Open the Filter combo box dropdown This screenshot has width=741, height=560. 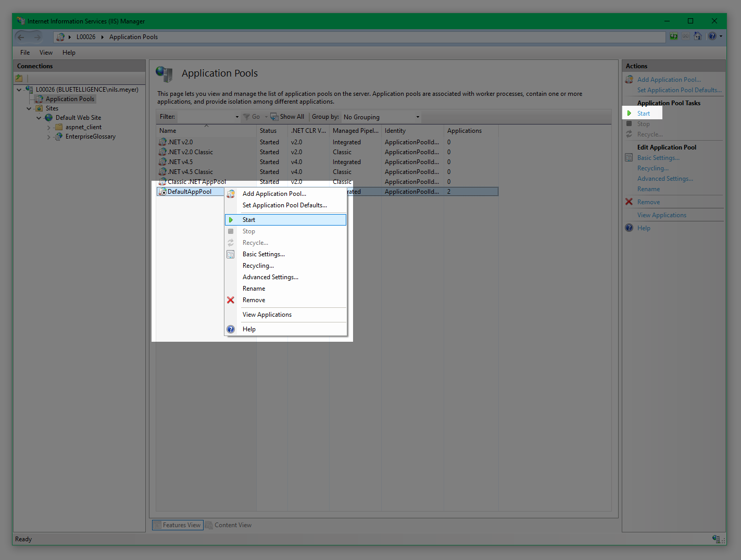coord(237,117)
